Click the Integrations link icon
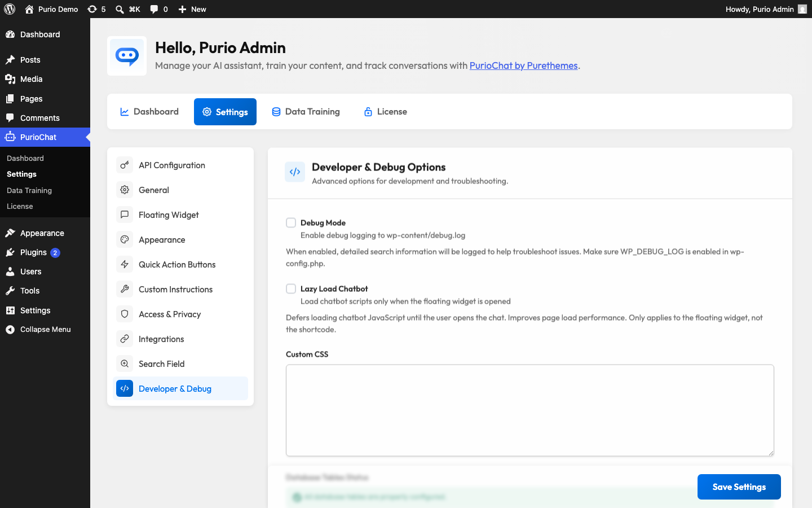 pyautogui.click(x=125, y=339)
